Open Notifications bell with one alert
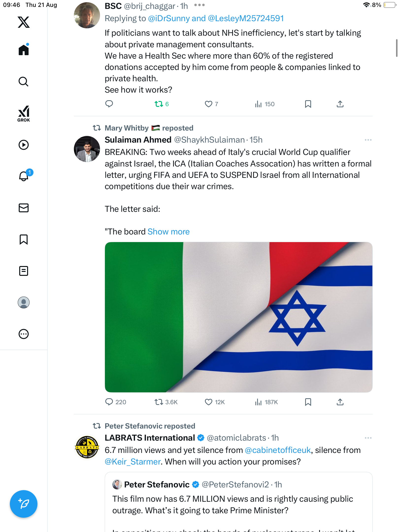Screen dimensions: 399x532 coord(24,176)
